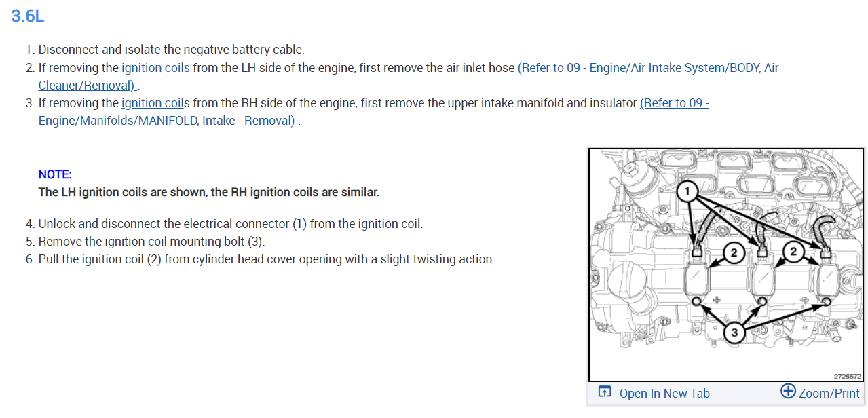868x418 pixels.
Task: Click callout number 3 in the diagram
Action: click(734, 332)
